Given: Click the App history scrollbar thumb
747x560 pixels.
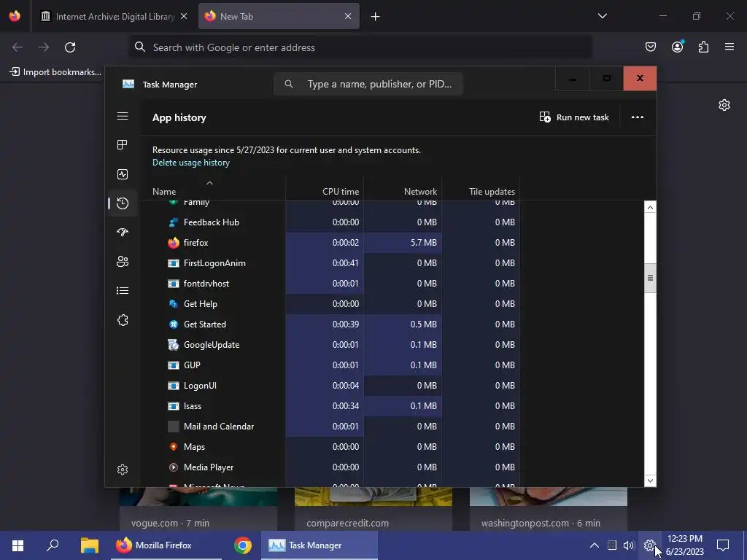Looking at the screenshot, I should pos(650,278).
